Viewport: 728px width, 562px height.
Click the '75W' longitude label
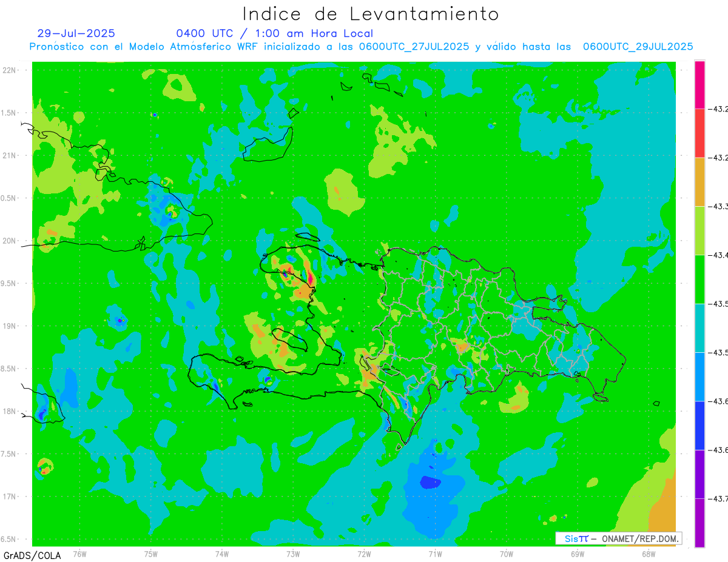[x=150, y=554]
